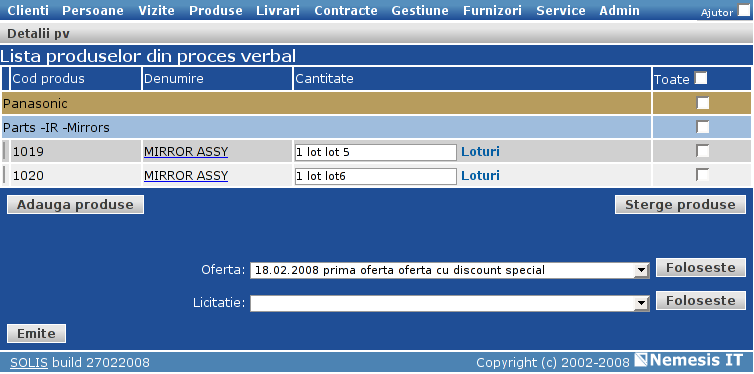Click the Parts -IR -Mirrors category label
The height and width of the screenshot is (374, 754).
[56, 127]
